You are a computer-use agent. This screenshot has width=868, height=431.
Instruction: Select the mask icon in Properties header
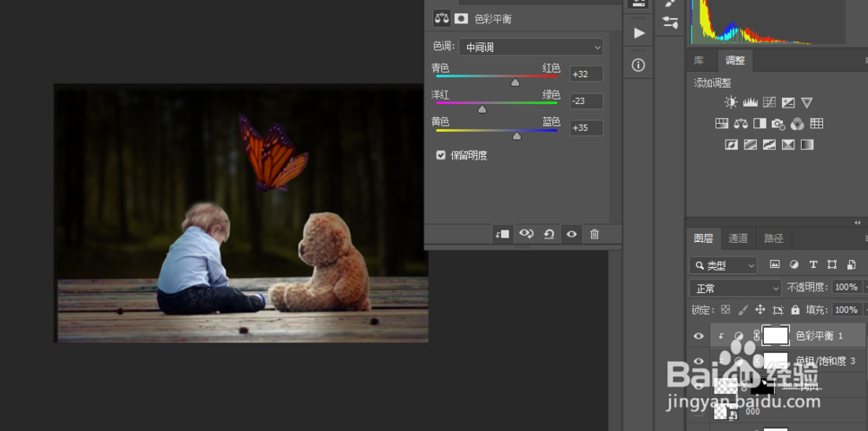click(461, 19)
